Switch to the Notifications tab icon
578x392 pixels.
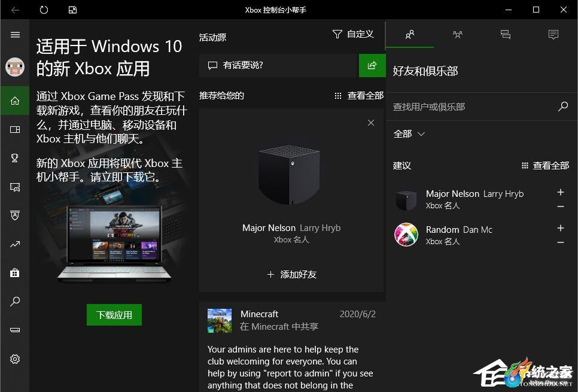pyautogui.click(x=553, y=35)
